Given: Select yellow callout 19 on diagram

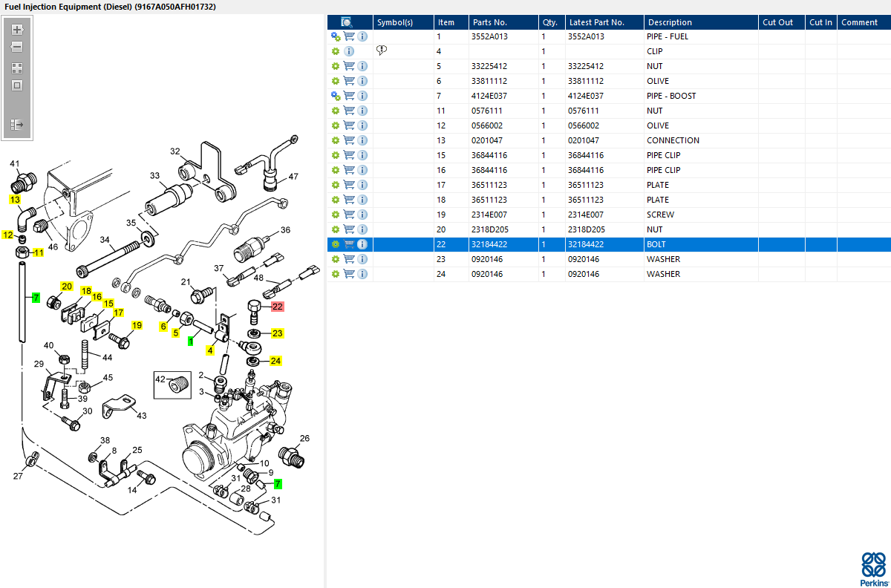Looking at the screenshot, I should pyautogui.click(x=137, y=325).
